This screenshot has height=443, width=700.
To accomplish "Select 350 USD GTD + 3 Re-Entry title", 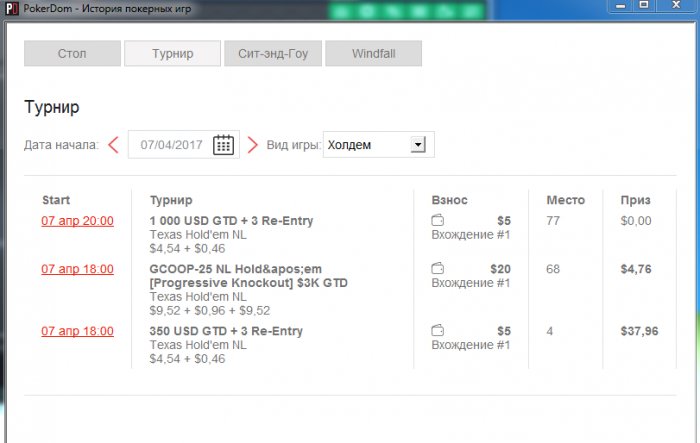I will click(x=226, y=331).
